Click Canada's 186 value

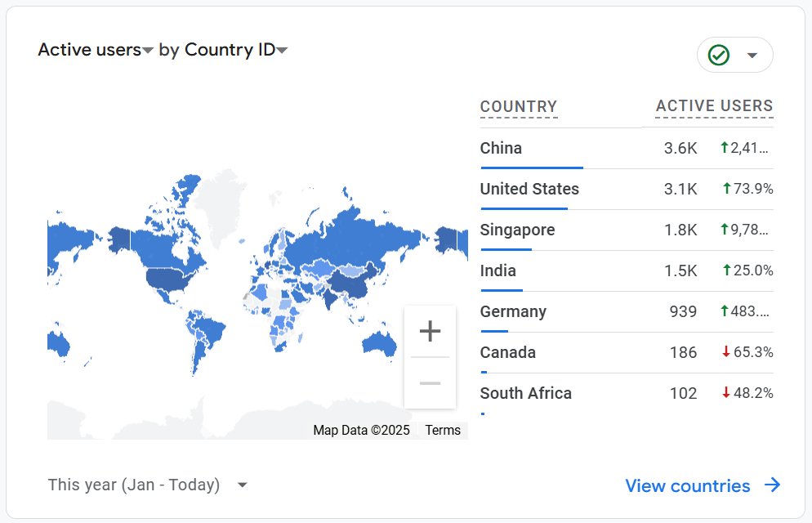coord(683,353)
